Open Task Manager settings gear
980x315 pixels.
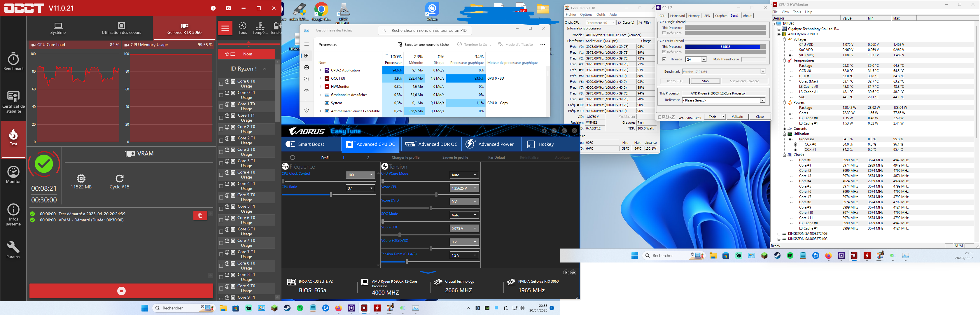(x=306, y=110)
